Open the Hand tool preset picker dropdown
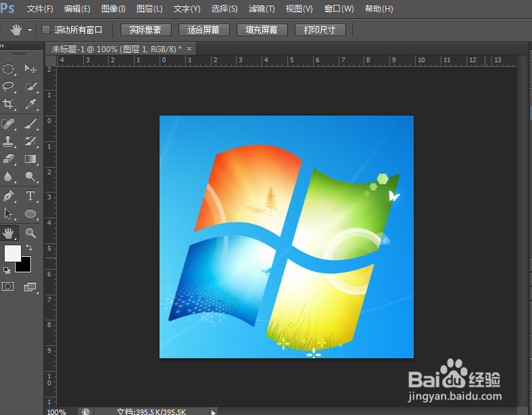The width and height of the screenshot is (532, 415). [30, 30]
